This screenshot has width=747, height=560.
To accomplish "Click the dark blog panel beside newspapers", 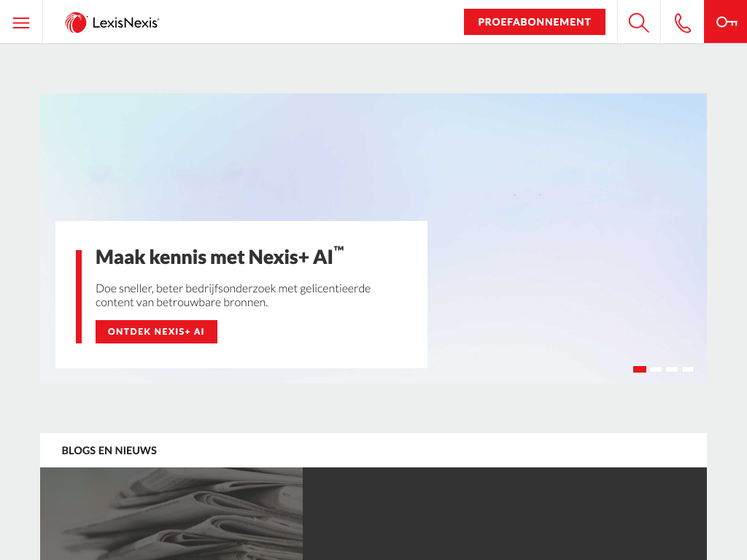I will pos(505,513).
